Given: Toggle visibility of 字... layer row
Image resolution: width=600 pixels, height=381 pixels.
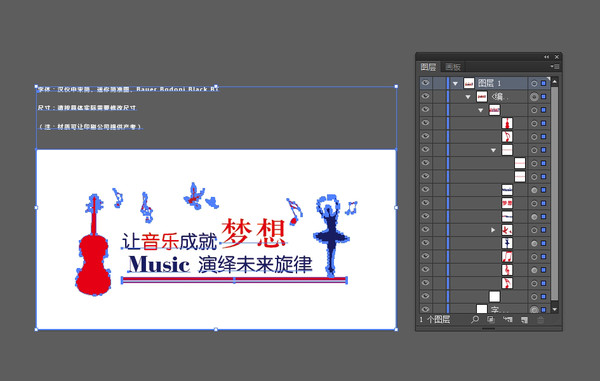Looking at the screenshot, I should pyautogui.click(x=426, y=309).
